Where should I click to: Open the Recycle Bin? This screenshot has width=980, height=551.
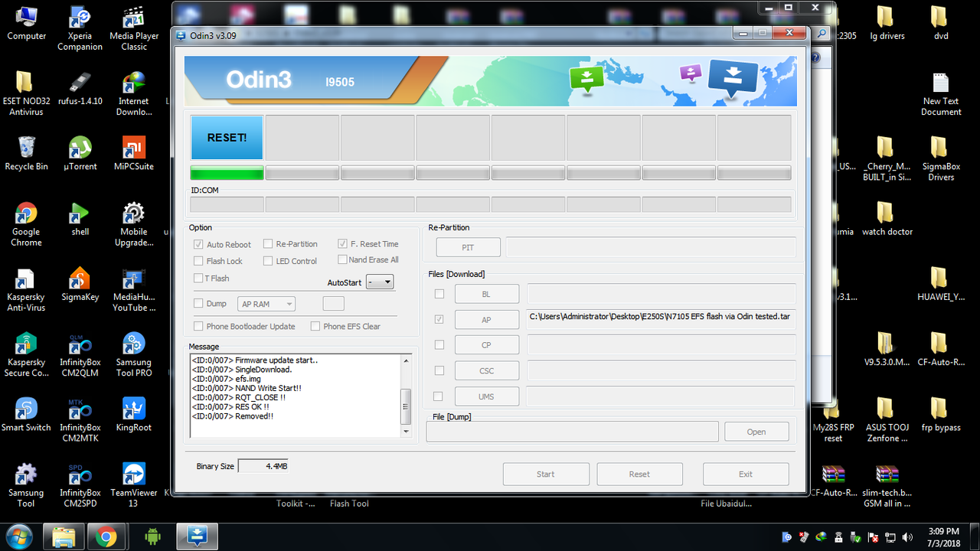click(x=26, y=153)
